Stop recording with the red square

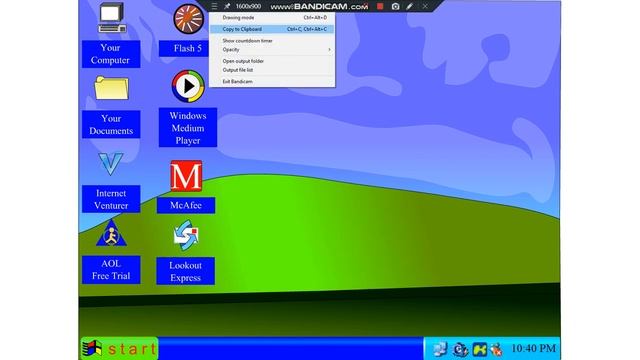tap(380, 6)
